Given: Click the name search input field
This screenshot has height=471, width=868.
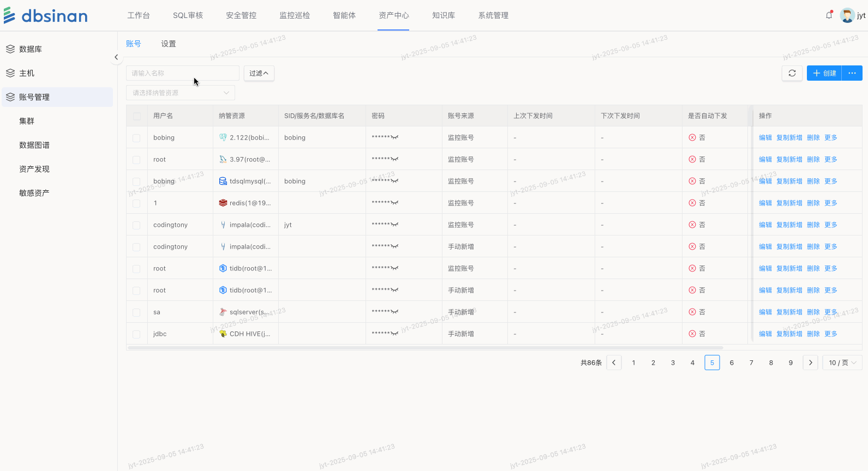Looking at the screenshot, I should click(182, 73).
